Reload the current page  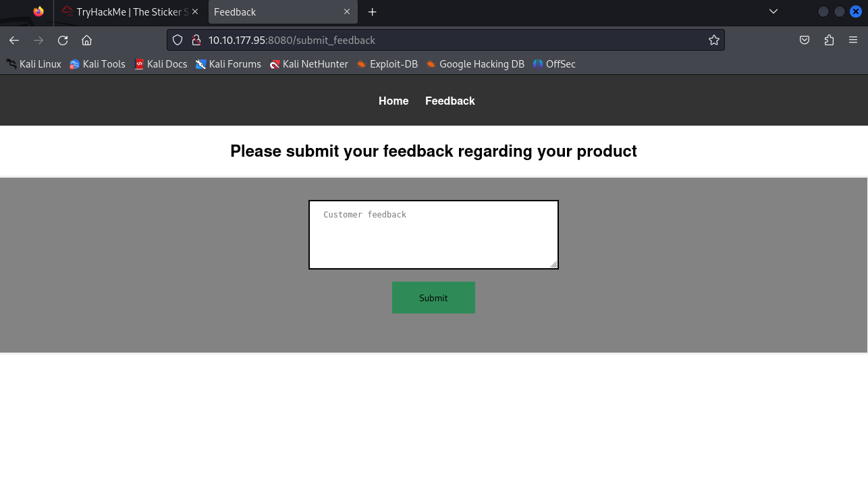point(63,41)
